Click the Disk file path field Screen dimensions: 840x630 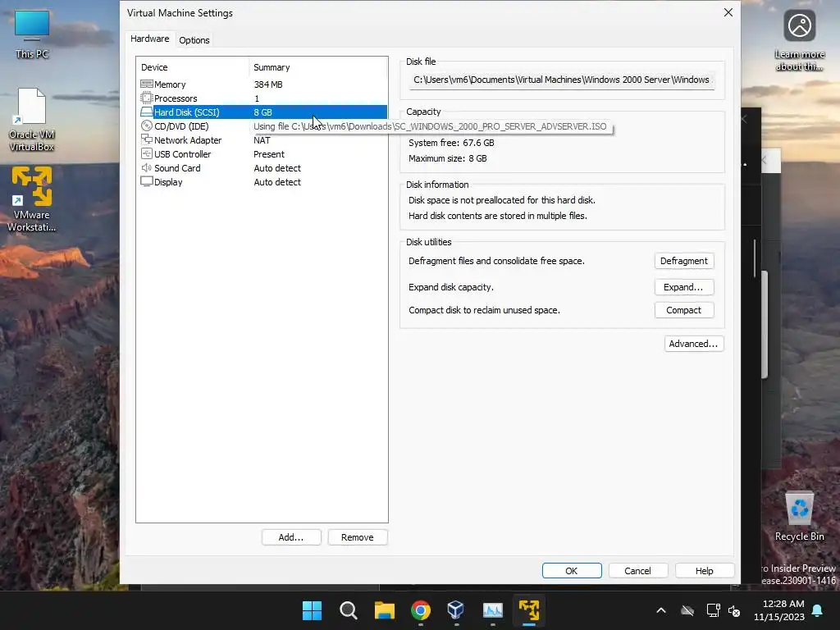tap(561, 80)
